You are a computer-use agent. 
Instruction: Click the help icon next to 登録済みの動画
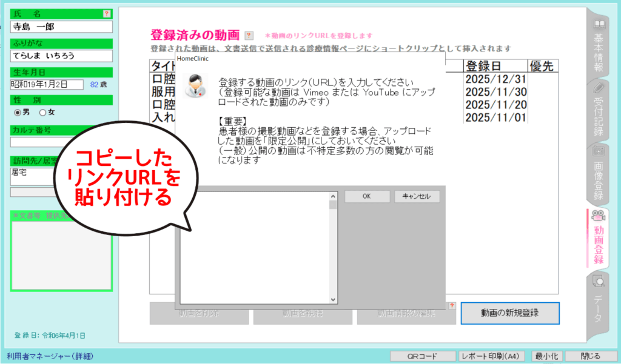(249, 36)
